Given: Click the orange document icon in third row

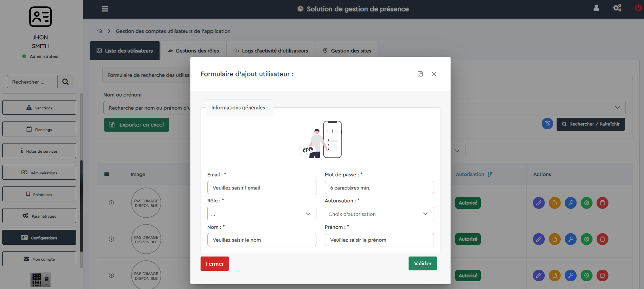Looking at the screenshot, I should tap(555, 275).
